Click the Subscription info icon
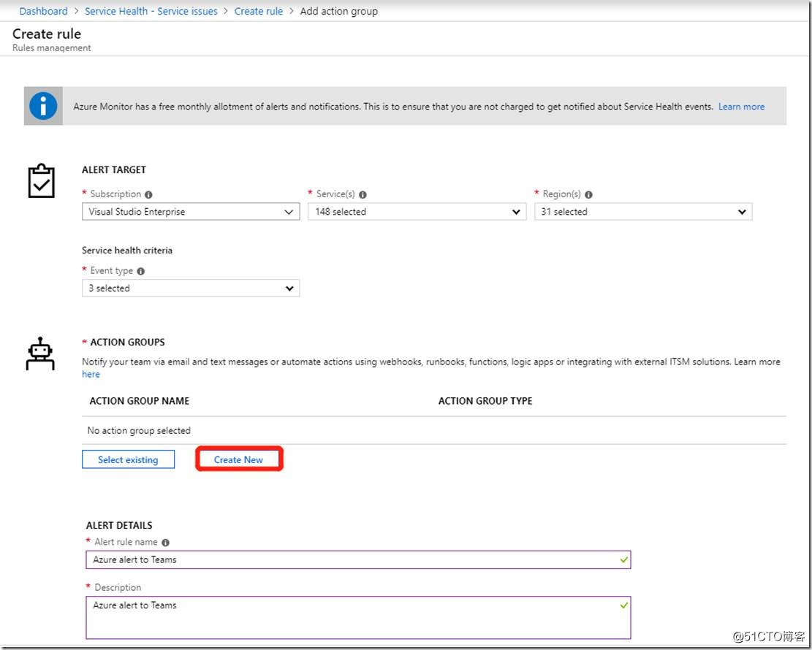Image resolution: width=812 pixels, height=650 pixels. (x=148, y=195)
